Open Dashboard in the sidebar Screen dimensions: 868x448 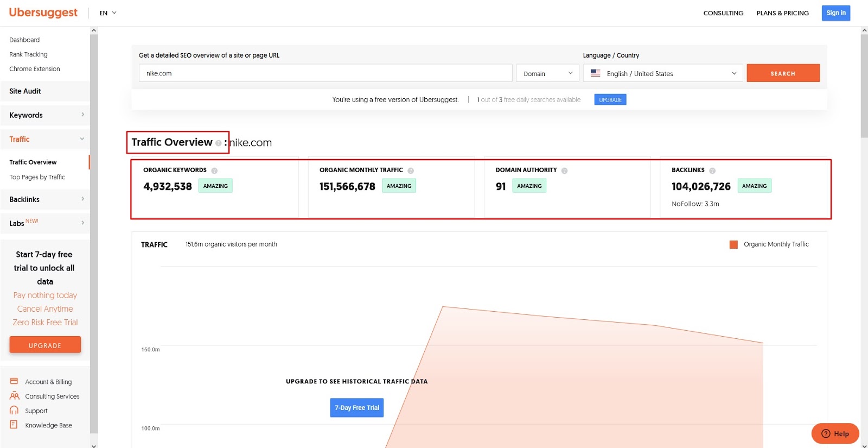(24, 40)
